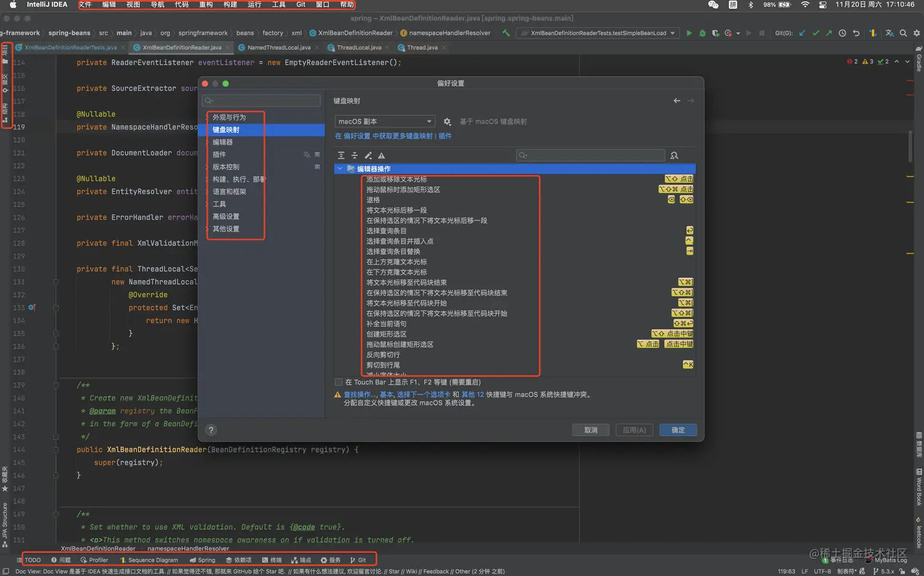The height and width of the screenshot is (576, 924).
Task: Switch to XmlBeanDefinitionReaderTests.java tab
Action: point(70,48)
